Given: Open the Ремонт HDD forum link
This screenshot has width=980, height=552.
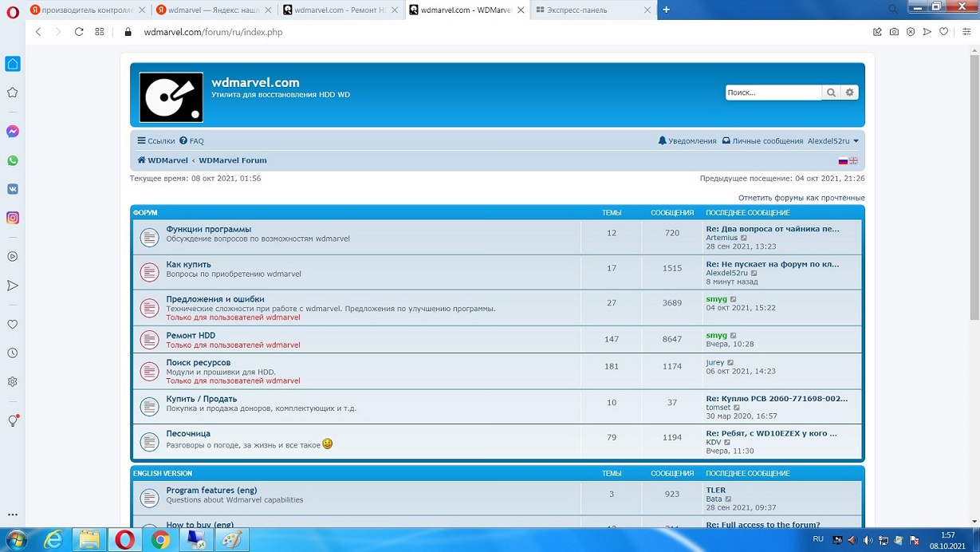Looking at the screenshot, I should (x=191, y=336).
